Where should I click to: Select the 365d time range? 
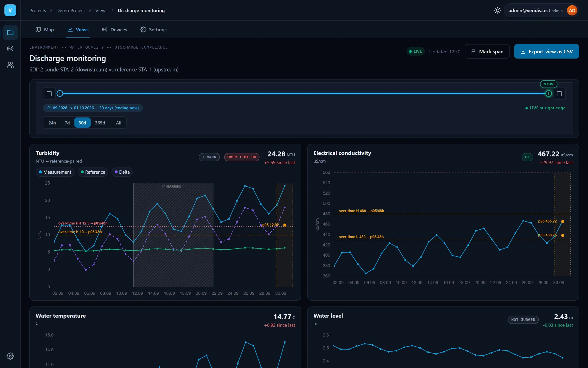(100, 123)
